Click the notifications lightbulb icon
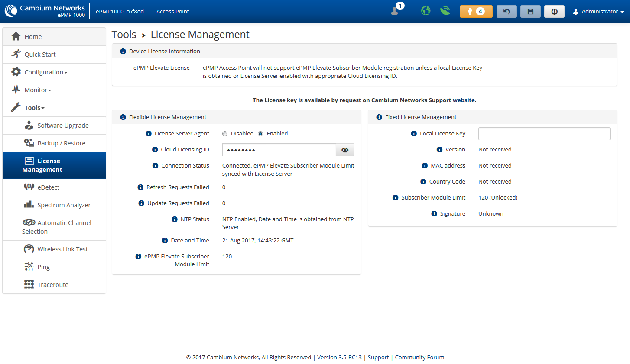Viewport: 630px width, 364px height. pyautogui.click(x=470, y=12)
